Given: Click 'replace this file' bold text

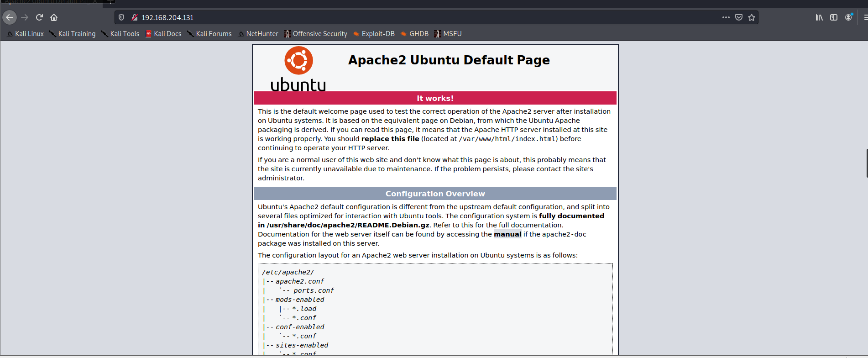Looking at the screenshot, I should 390,139.
